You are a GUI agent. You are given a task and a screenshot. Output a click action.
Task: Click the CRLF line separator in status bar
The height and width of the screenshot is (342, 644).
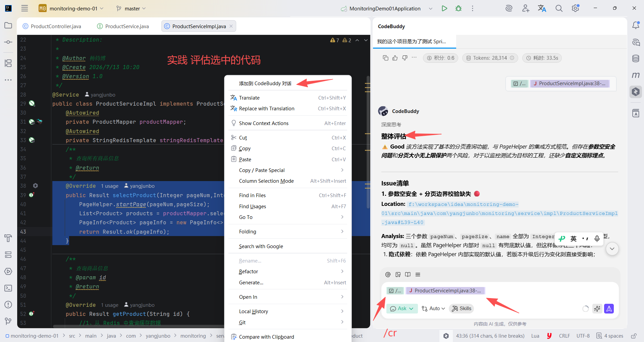click(x=565, y=336)
